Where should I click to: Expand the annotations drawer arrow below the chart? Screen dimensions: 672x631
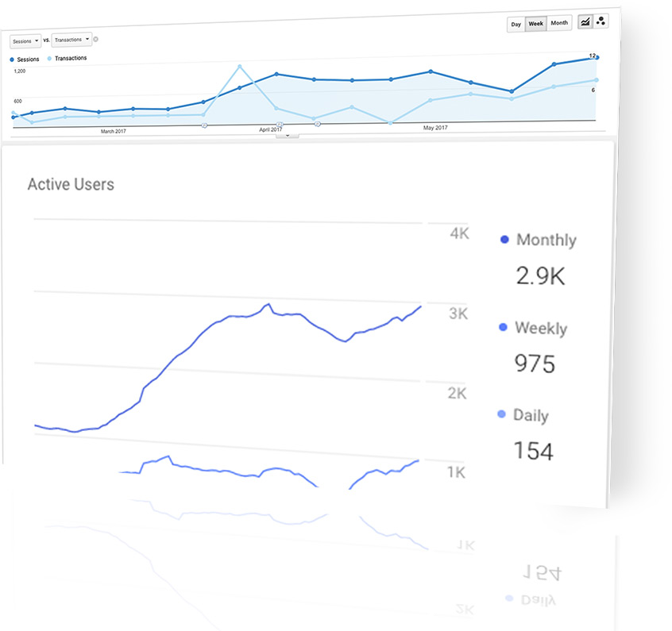(287, 136)
